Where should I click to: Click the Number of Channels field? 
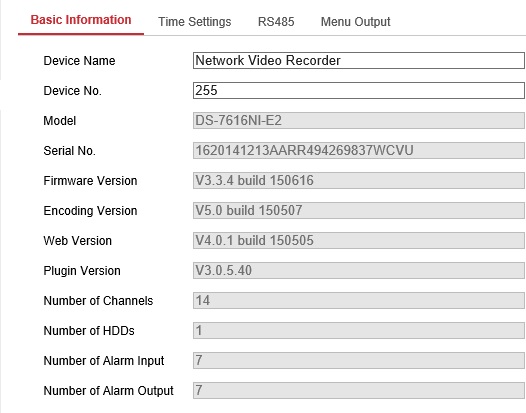359,300
